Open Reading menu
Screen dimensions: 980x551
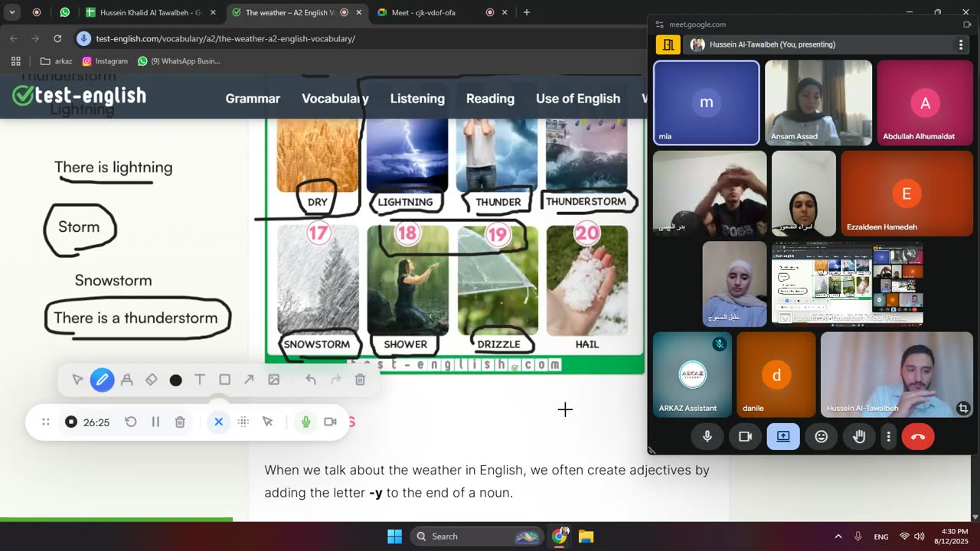(x=490, y=99)
